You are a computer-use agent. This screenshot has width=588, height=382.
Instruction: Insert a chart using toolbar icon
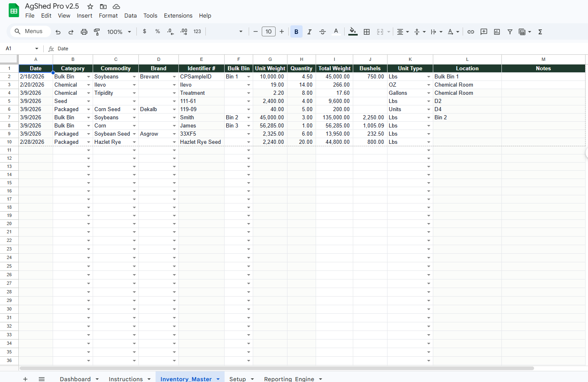click(x=497, y=32)
